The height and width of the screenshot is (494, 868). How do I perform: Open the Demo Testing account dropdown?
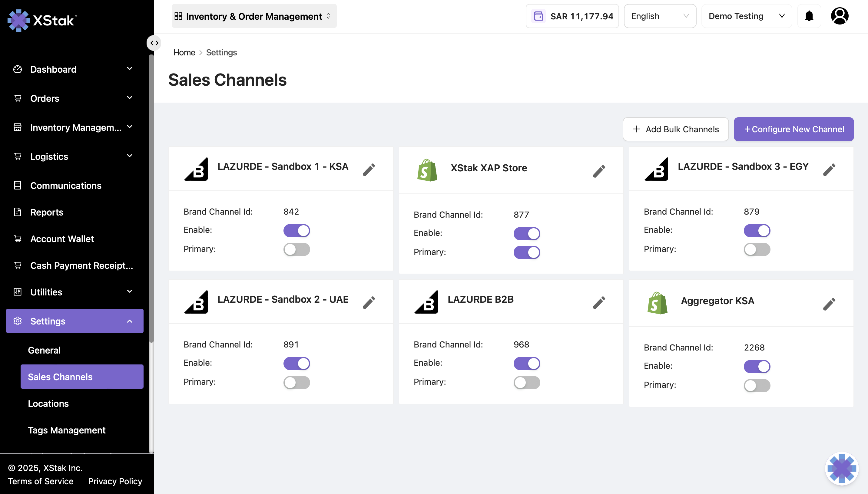tap(746, 16)
